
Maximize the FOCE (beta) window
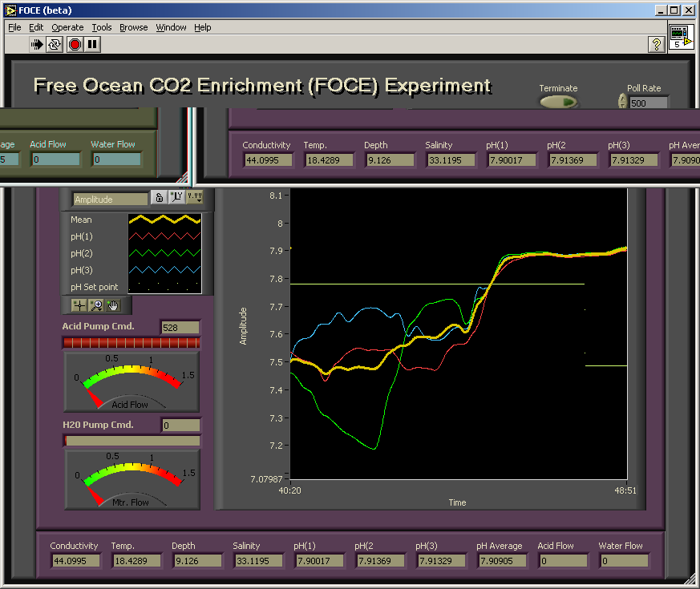click(x=674, y=10)
